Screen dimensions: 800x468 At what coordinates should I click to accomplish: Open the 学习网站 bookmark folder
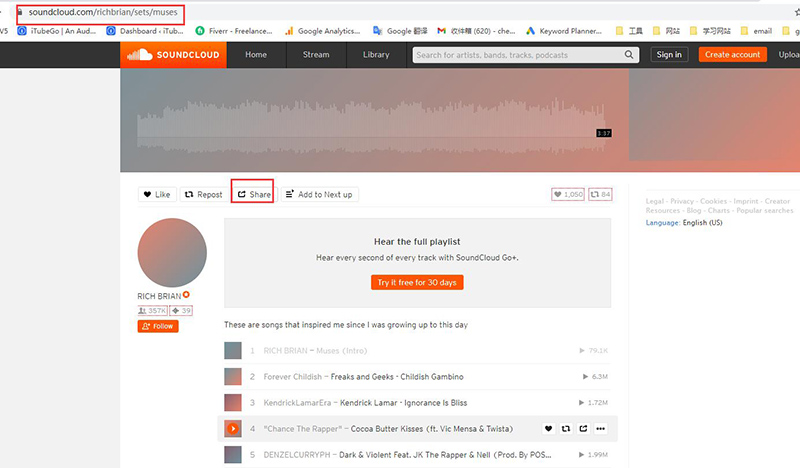click(x=710, y=31)
